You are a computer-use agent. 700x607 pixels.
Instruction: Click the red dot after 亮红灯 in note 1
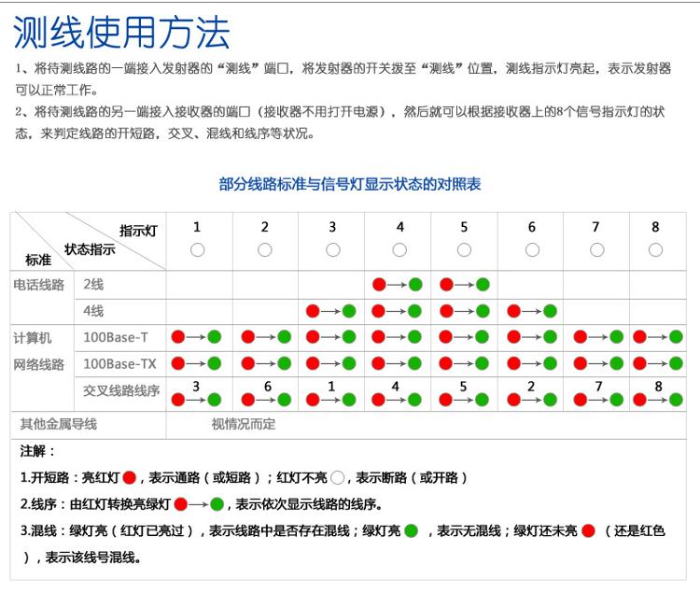[x=130, y=478]
